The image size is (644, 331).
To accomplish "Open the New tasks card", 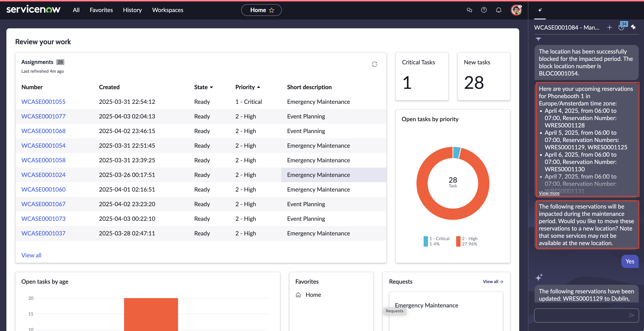I will point(484,76).
